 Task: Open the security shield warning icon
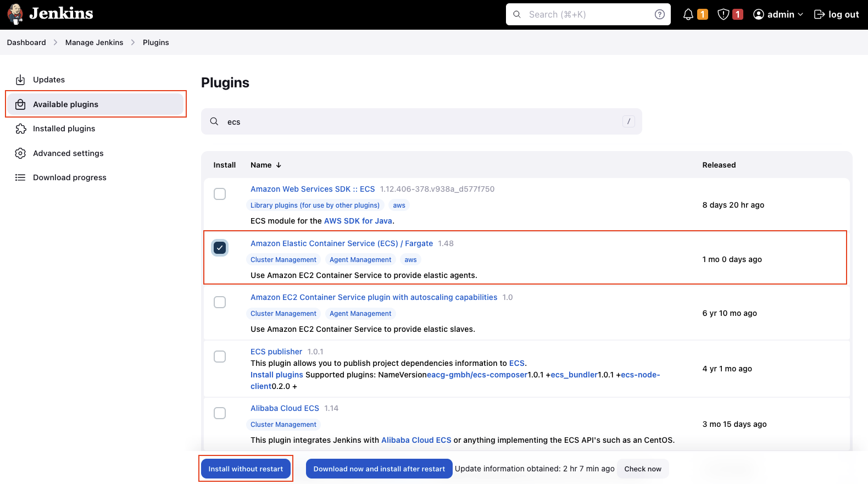point(724,14)
